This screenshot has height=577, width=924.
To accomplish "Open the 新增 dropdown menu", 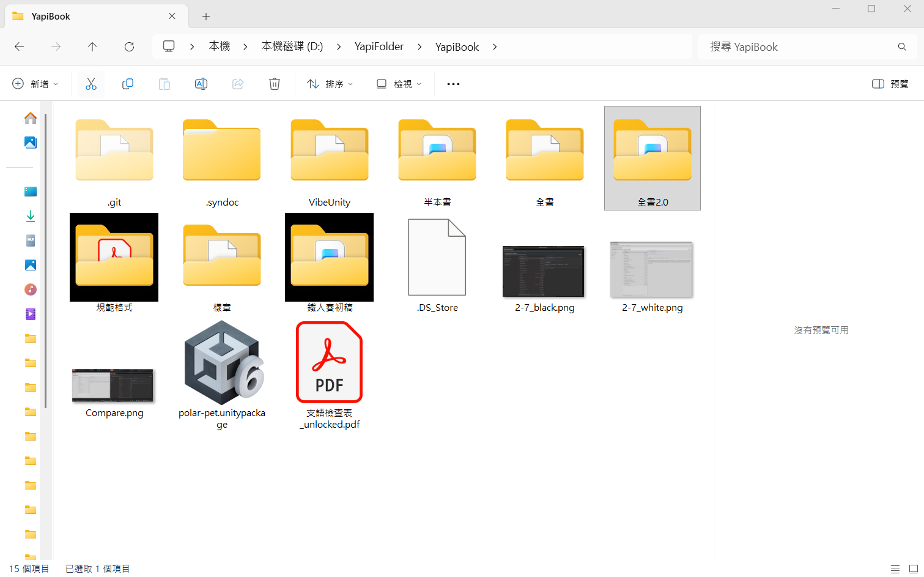I will click(35, 84).
